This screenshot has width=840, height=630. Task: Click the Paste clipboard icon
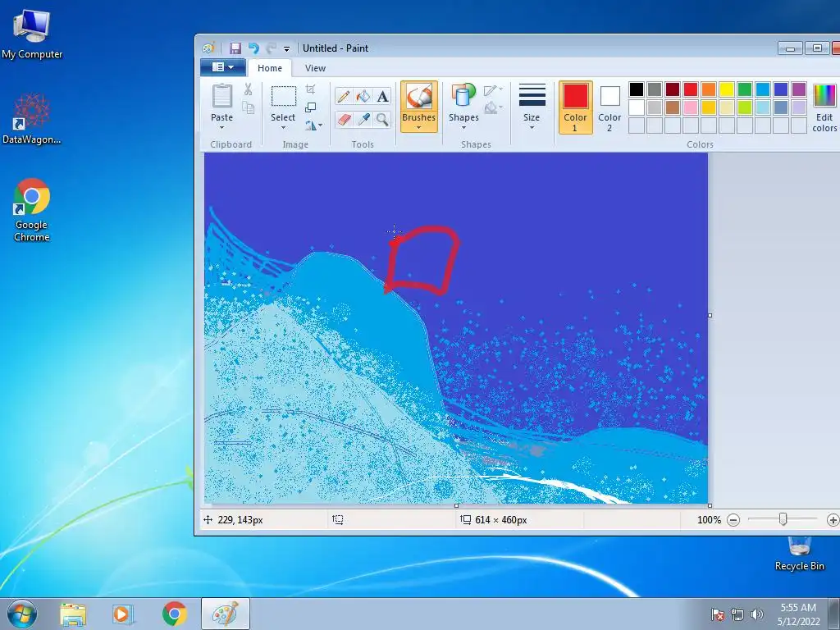(221, 97)
